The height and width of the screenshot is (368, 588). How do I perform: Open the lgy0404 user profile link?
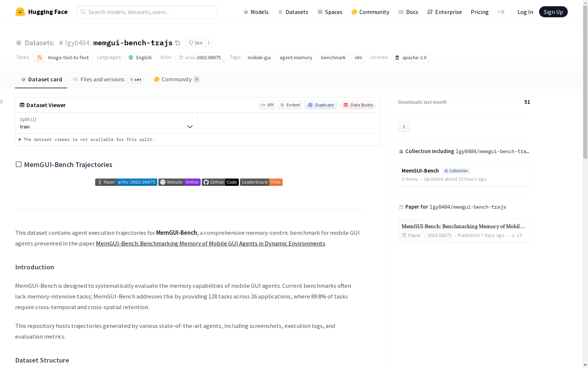tap(77, 43)
